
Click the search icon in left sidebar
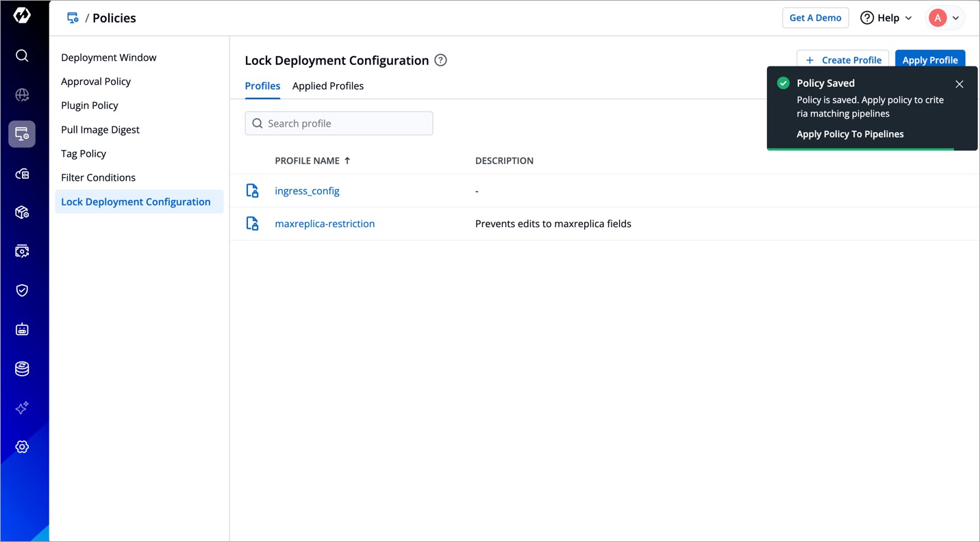click(22, 55)
